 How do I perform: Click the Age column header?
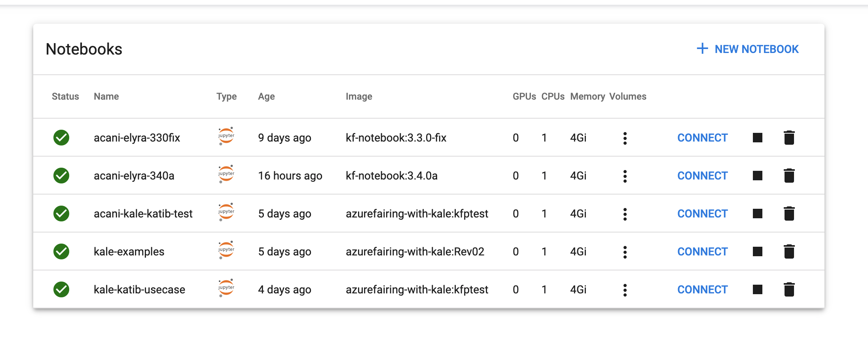coord(266,96)
